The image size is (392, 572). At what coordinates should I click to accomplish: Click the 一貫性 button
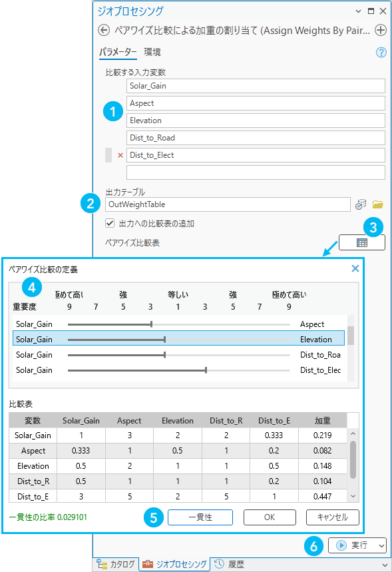(x=200, y=517)
